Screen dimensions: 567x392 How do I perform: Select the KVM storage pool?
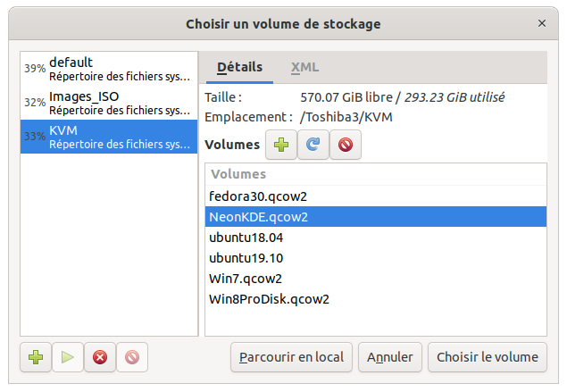click(109, 137)
